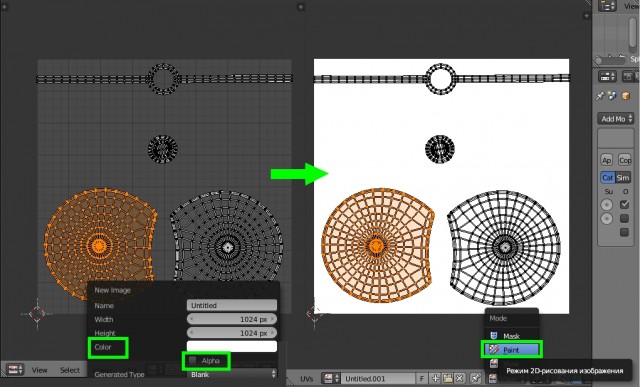Toggle the bottom unchecked checkbox in modifier panel
Viewport: 640px width, 387px height.
point(624,232)
